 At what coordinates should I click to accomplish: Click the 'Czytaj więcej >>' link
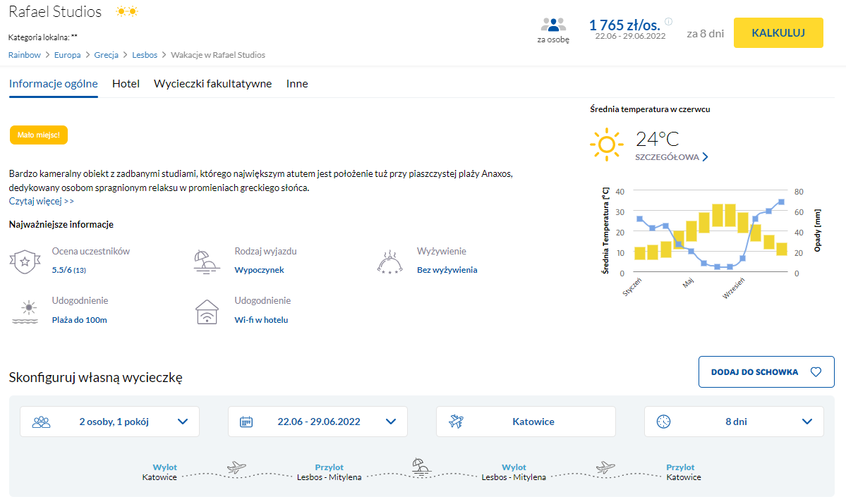(x=42, y=202)
